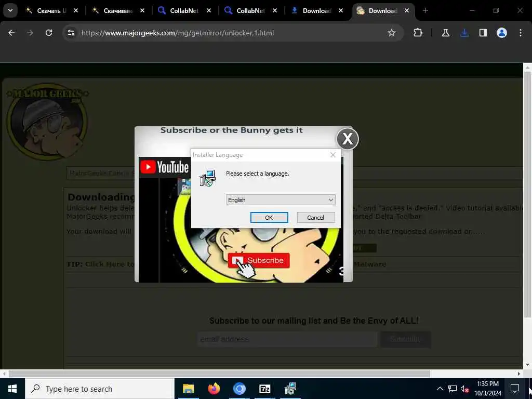
Task: Open 7-Zip from the taskbar
Action: point(264,389)
